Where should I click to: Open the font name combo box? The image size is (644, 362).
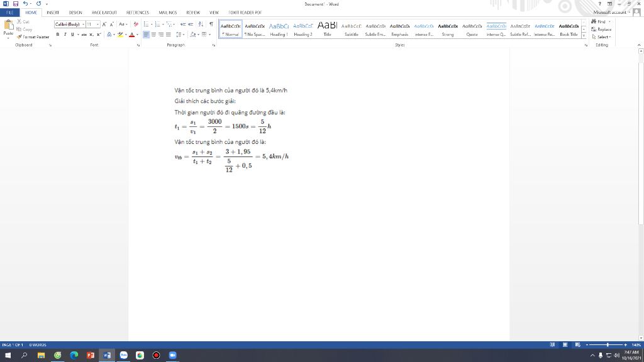pyautogui.click(x=69, y=25)
